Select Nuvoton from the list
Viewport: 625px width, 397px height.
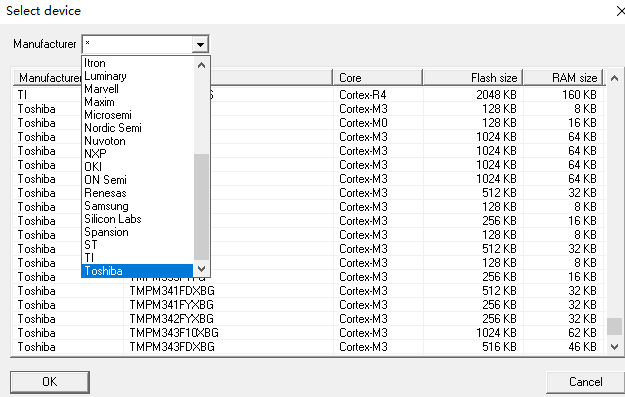pos(137,141)
